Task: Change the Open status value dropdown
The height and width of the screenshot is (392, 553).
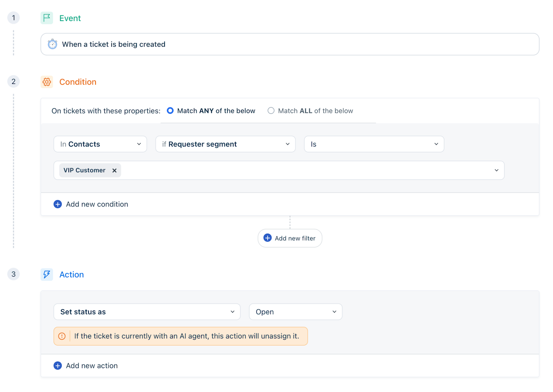Action: (296, 312)
